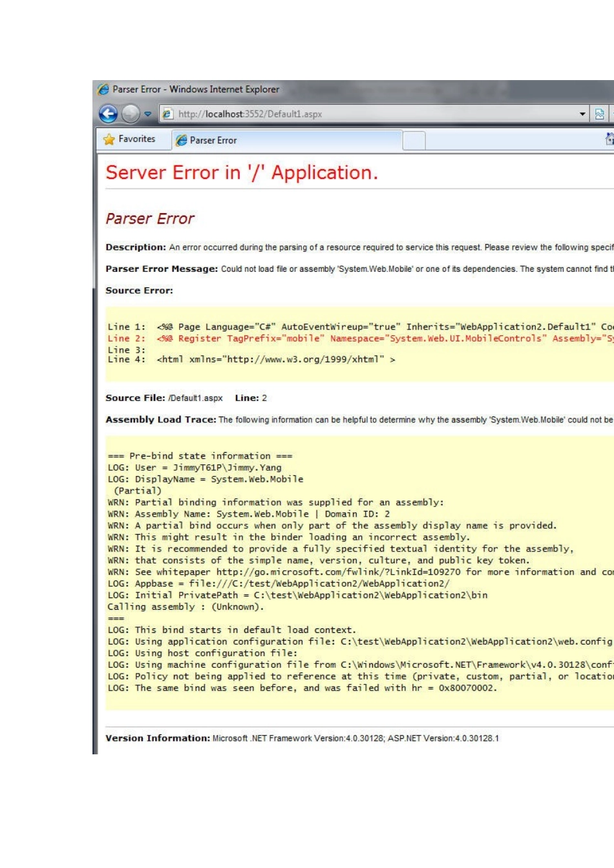This screenshot has height=868, width=614.
Task: Open a new tab with the blank tab button
Action: [x=414, y=140]
